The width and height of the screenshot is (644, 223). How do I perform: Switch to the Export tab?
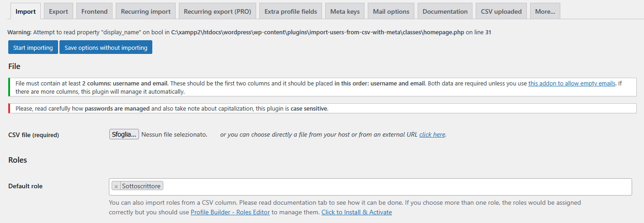[59, 11]
